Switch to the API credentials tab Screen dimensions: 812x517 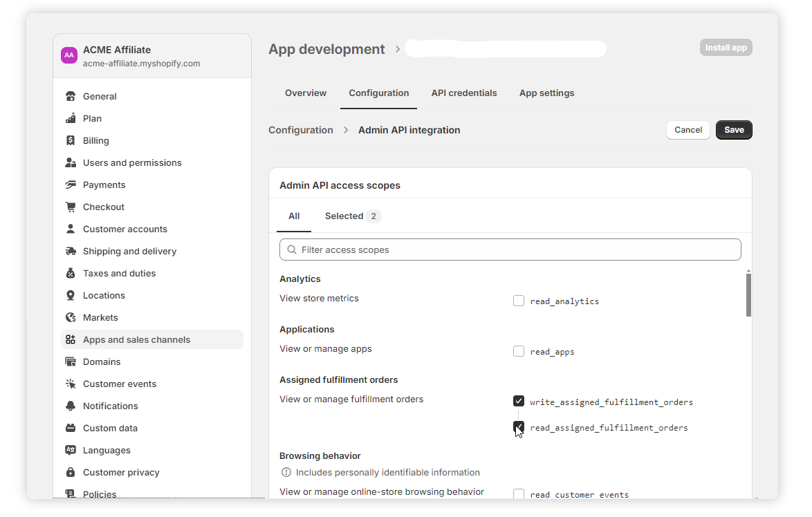(x=464, y=93)
